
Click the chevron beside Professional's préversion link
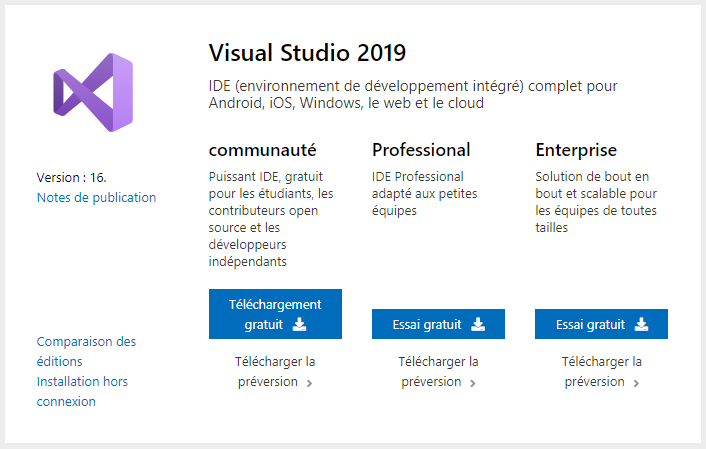click(473, 383)
